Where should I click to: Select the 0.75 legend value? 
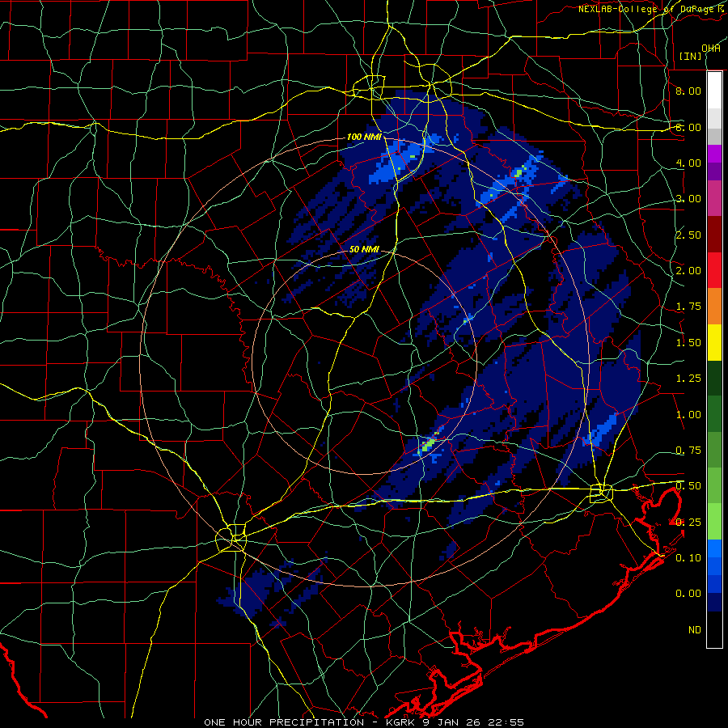(x=688, y=451)
